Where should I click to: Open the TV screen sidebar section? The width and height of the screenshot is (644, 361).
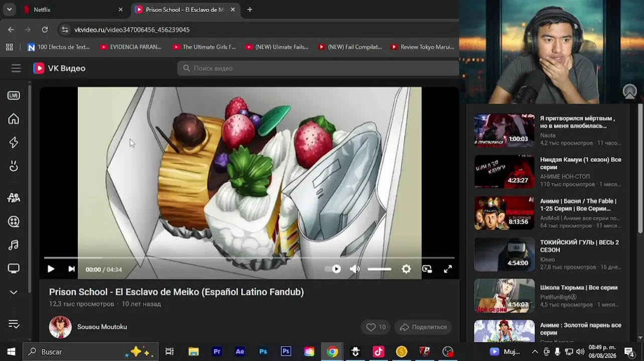coord(14,269)
